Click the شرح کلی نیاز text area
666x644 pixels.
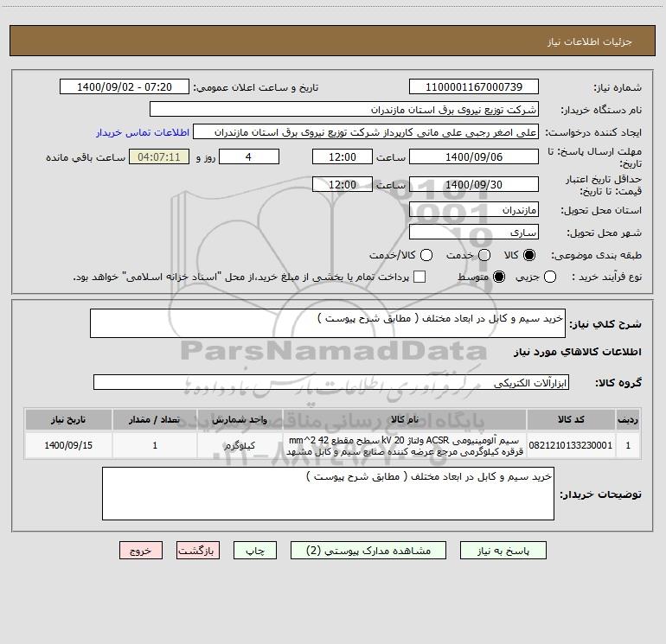(328, 323)
